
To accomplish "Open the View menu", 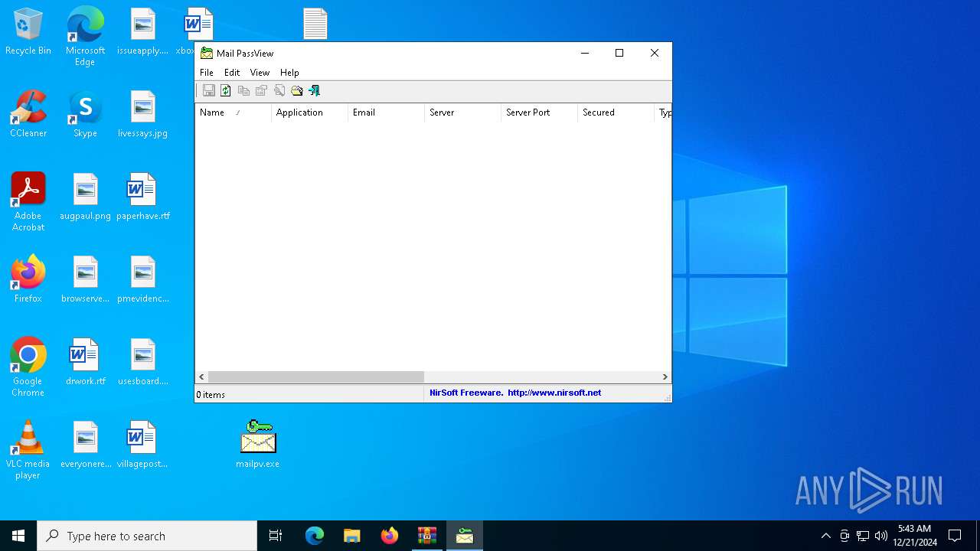I will 260,73.
